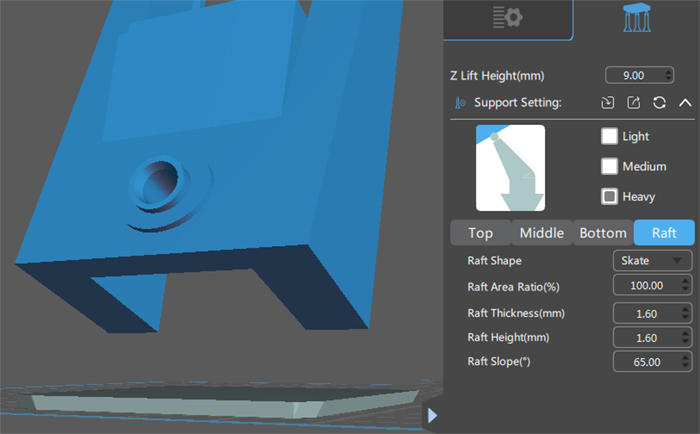Click the support shape preview thumbnail
This screenshot has width=700, height=434.
click(x=510, y=168)
